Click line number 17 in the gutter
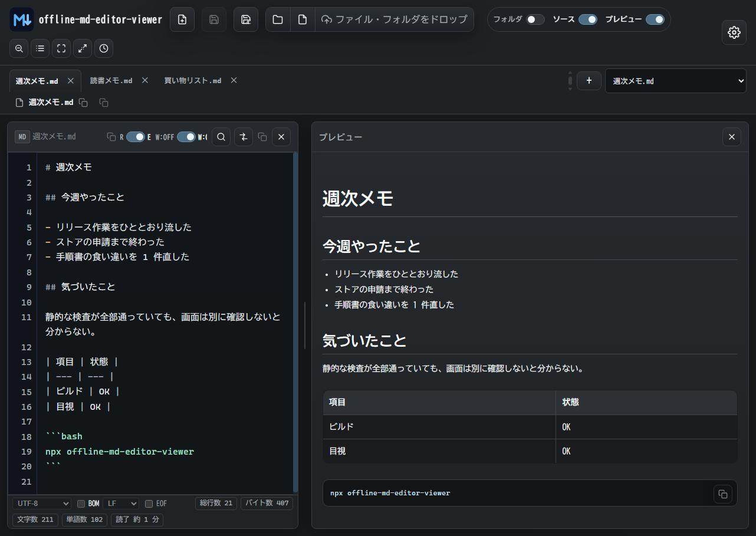 pos(26,422)
